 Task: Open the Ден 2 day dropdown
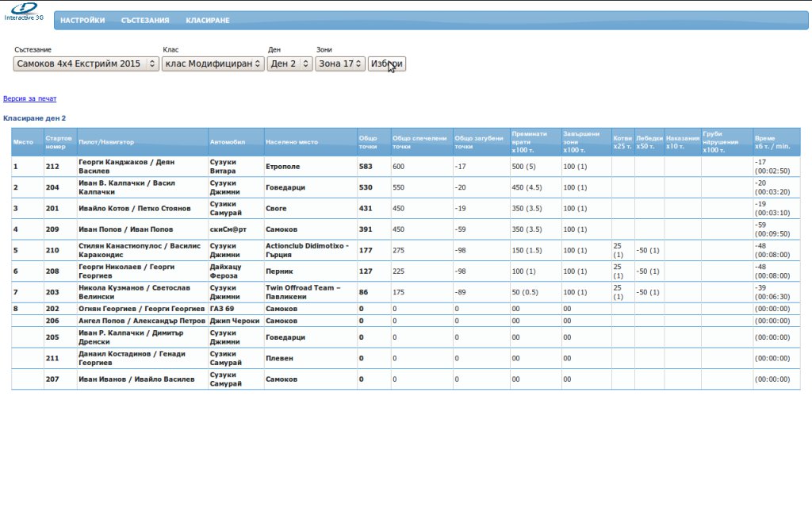[x=289, y=63]
